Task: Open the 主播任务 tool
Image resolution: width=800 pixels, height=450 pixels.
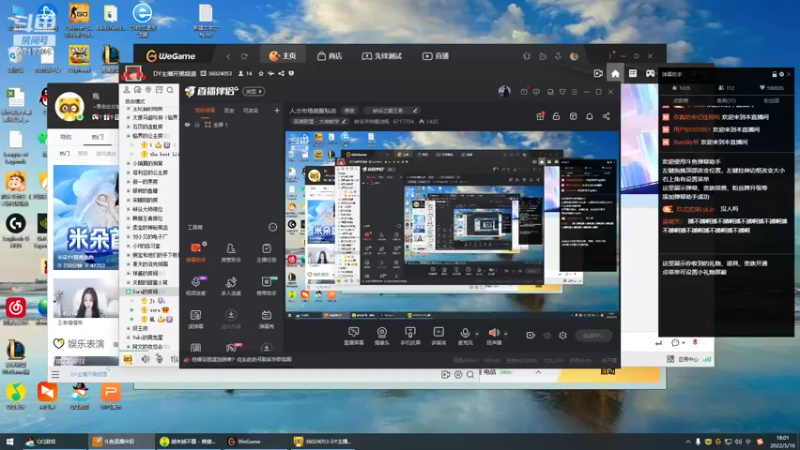Action: (266, 253)
